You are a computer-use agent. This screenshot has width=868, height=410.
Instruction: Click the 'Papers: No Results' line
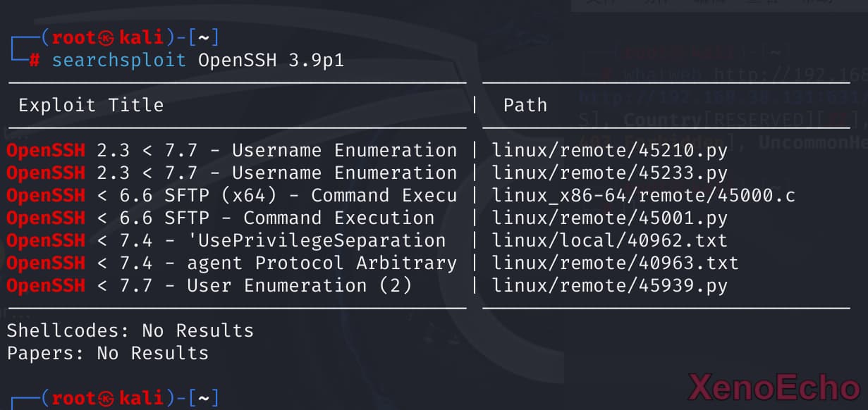(107, 353)
